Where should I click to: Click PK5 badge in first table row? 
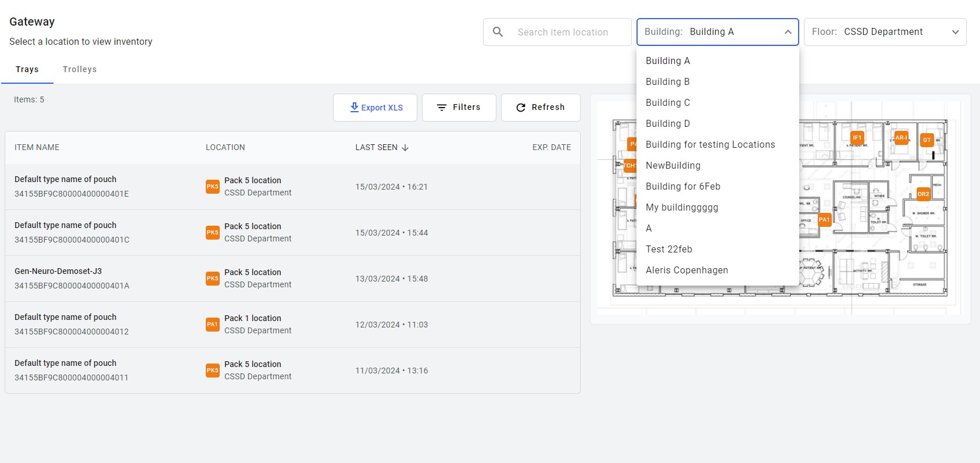(x=213, y=187)
